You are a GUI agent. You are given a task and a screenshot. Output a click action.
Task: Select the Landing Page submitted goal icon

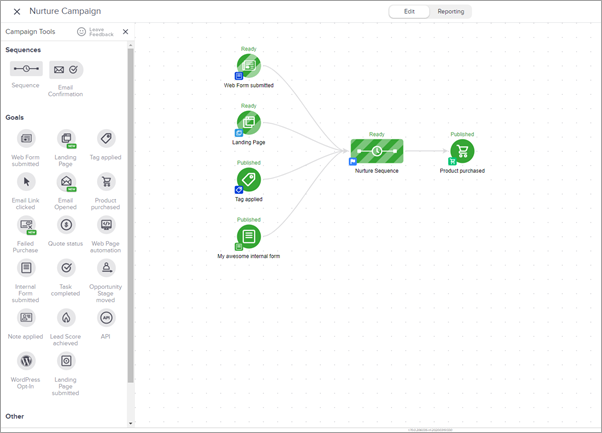(x=66, y=361)
